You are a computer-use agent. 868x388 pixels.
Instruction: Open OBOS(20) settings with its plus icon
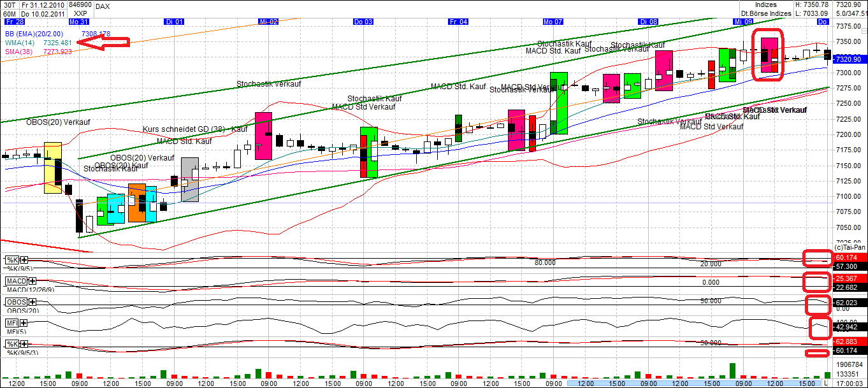[x=33, y=302]
